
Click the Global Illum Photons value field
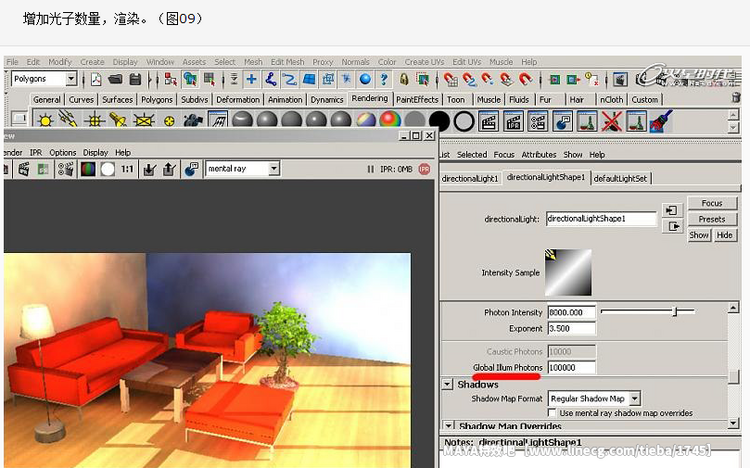point(572,368)
